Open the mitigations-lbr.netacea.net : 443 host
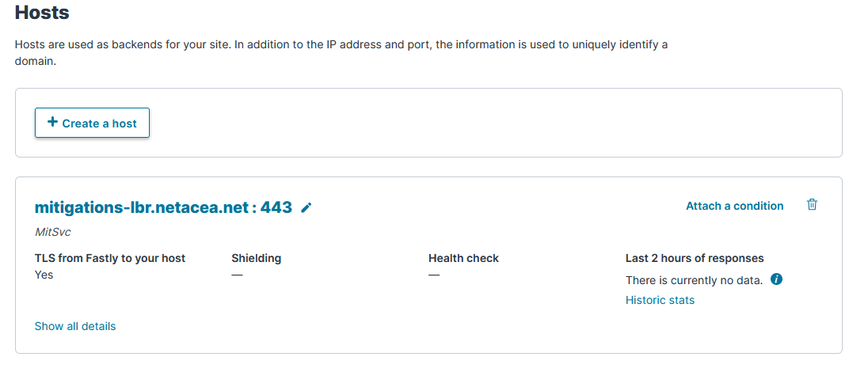The image size is (868, 372). 163,207
